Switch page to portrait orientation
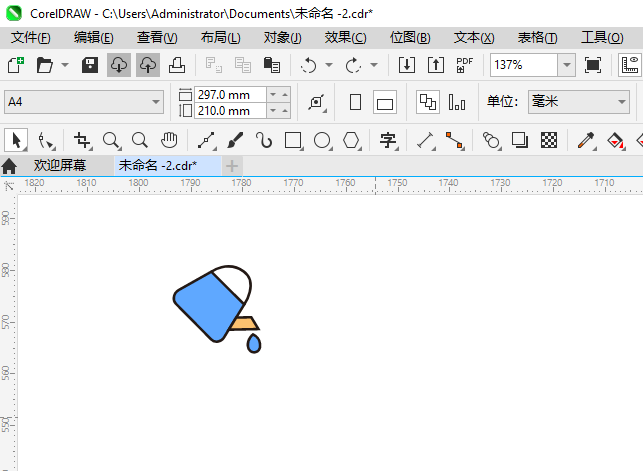Screen dimensions: 643x471 [x=355, y=102]
